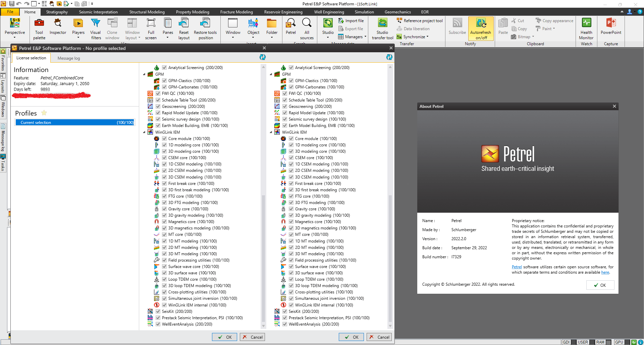Open the Tool palette
Screen dimensions: 644x345
39,29
